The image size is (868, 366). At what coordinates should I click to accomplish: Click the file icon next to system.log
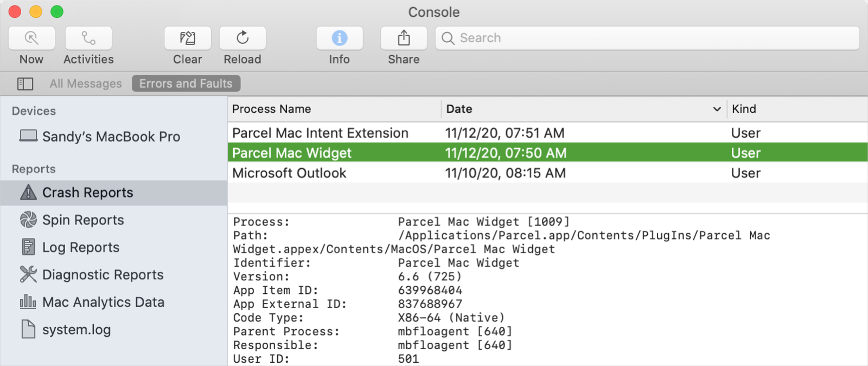(28, 329)
